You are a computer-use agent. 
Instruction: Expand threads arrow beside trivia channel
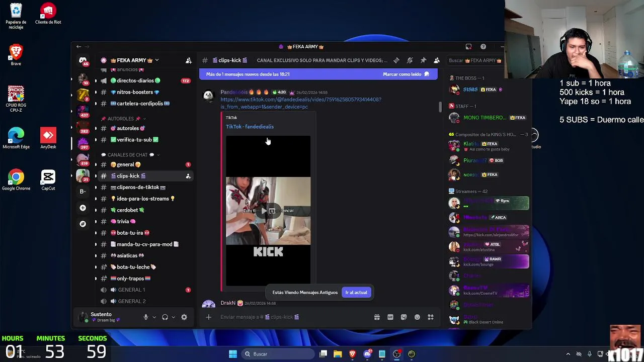coord(96,221)
